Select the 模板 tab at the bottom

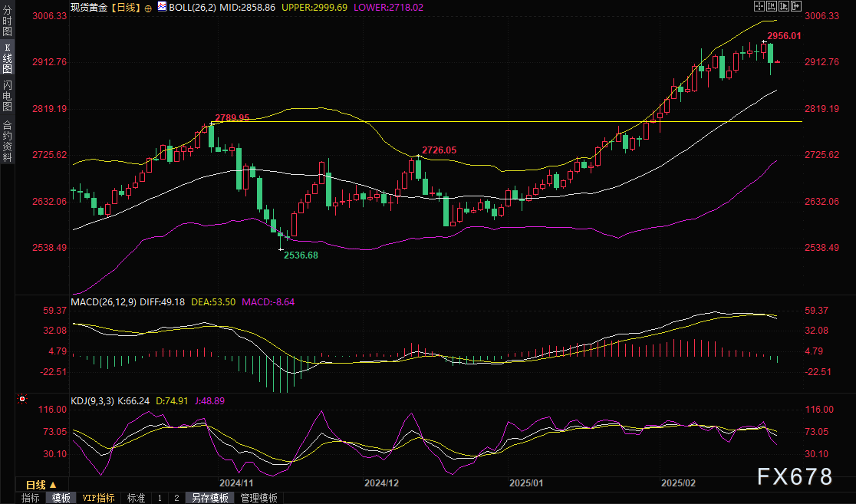coord(63,498)
